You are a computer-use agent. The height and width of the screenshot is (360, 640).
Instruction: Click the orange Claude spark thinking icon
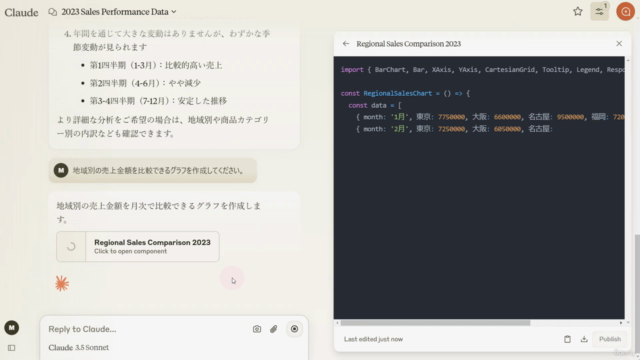point(62,283)
